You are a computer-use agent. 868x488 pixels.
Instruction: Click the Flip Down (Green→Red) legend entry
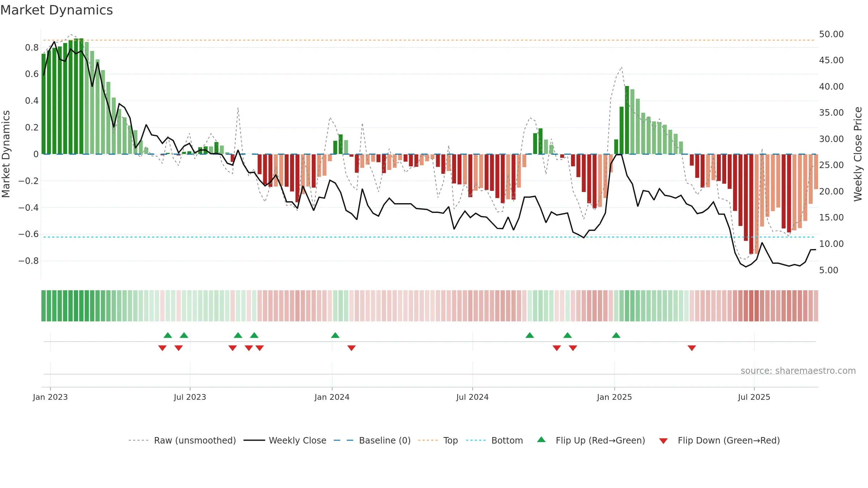point(719,440)
